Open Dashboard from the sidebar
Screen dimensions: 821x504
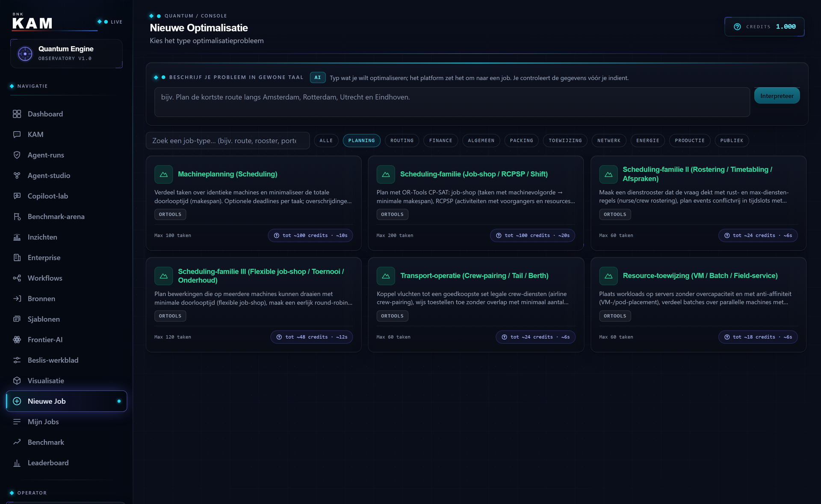(x=66, y=114)
